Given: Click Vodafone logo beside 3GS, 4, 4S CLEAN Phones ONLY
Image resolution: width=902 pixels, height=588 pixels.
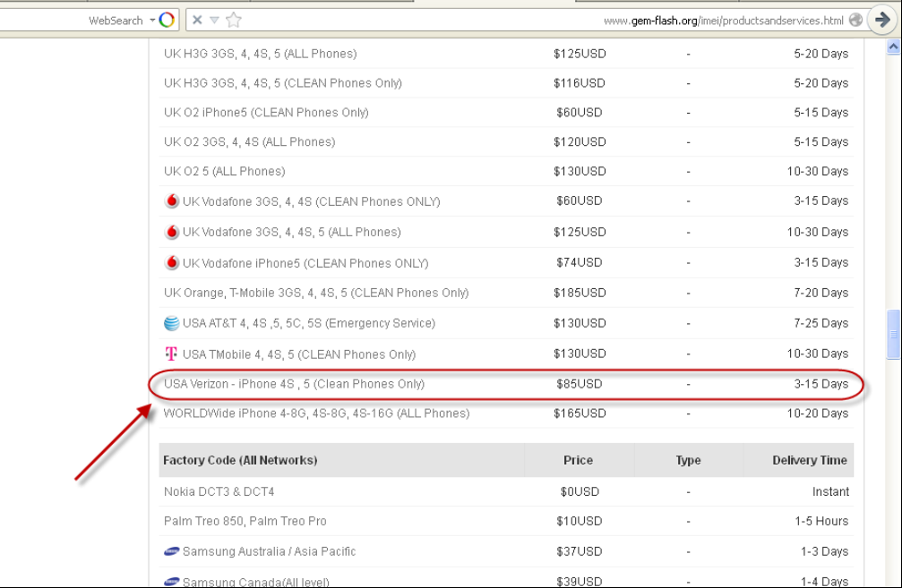Looking at the screenshot, I should point(171,201).
